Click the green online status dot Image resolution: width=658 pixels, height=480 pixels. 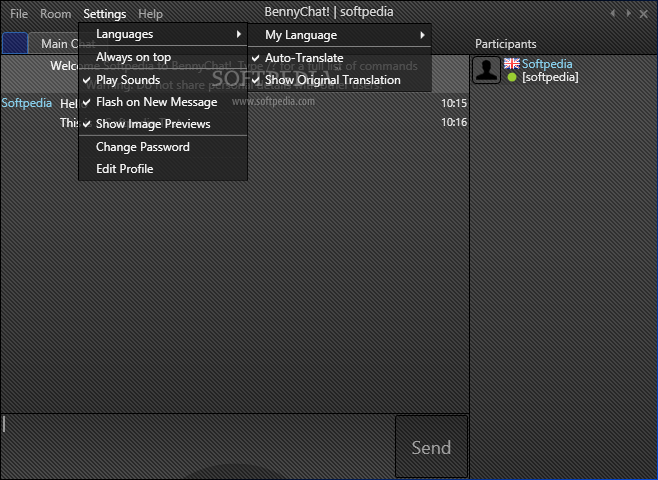pyautogui.click(x=512, y=77)
